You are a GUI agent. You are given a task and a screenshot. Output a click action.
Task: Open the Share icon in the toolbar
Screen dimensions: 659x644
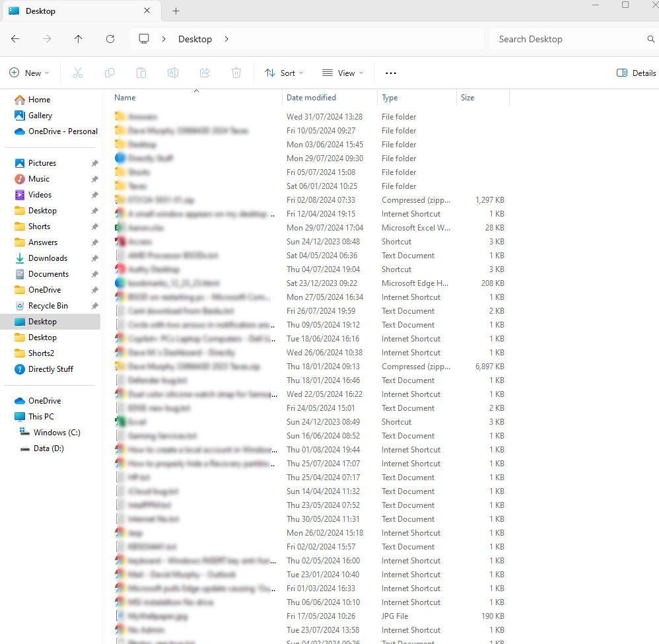(x=205, y=73)
